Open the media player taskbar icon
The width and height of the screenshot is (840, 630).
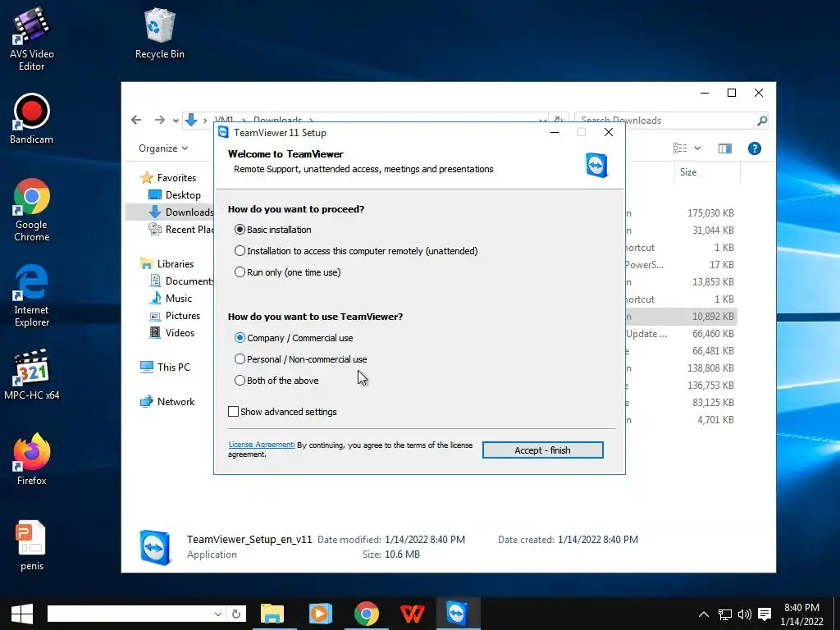pos(320,614)
